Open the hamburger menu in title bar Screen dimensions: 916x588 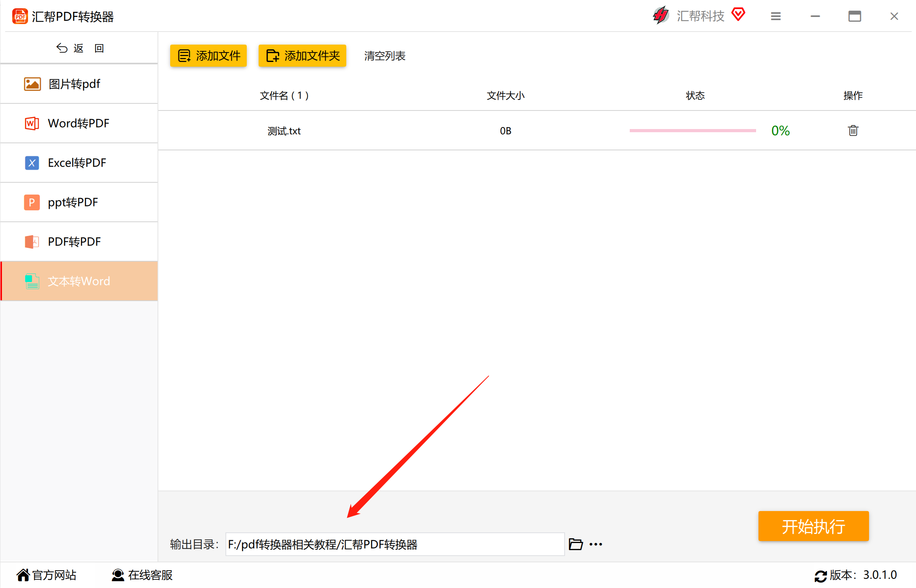click(x=776, y=16)
